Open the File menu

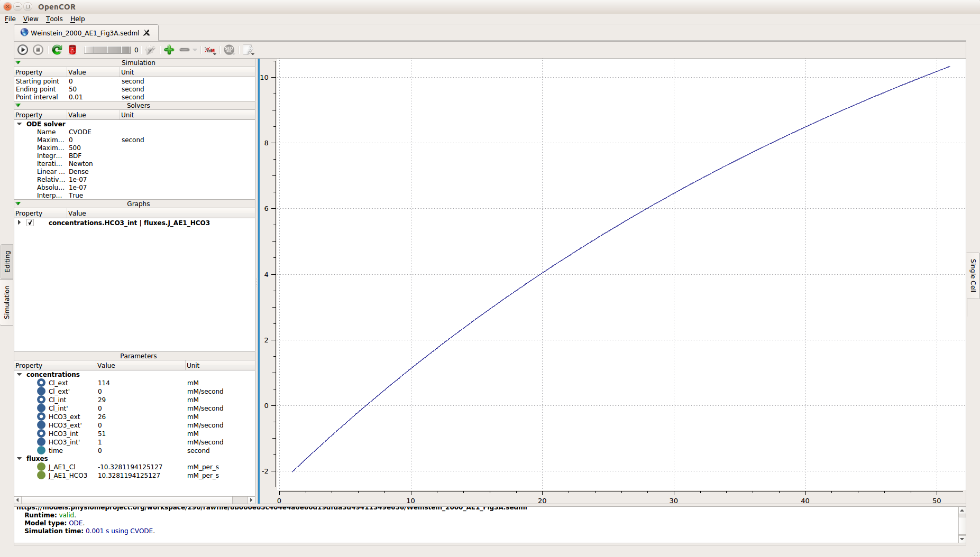[10, 19]
